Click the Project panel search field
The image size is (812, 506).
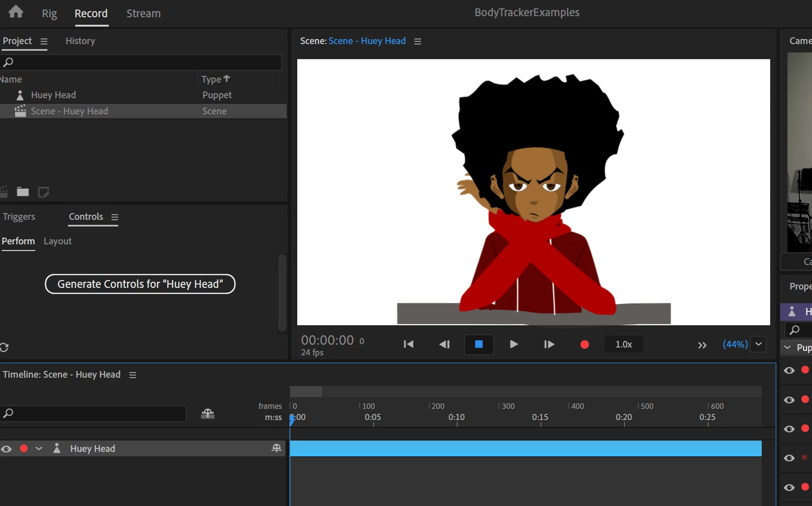pos(141,62)
